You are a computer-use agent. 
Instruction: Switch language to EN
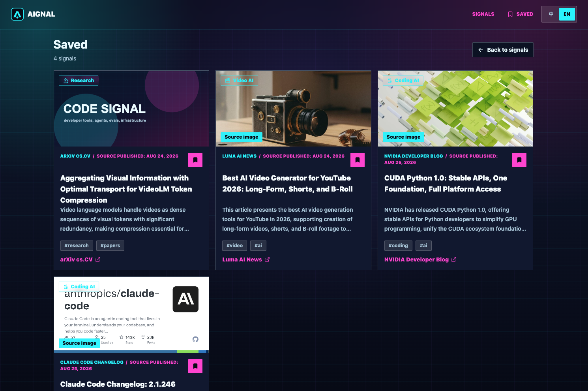pos(567,14)
